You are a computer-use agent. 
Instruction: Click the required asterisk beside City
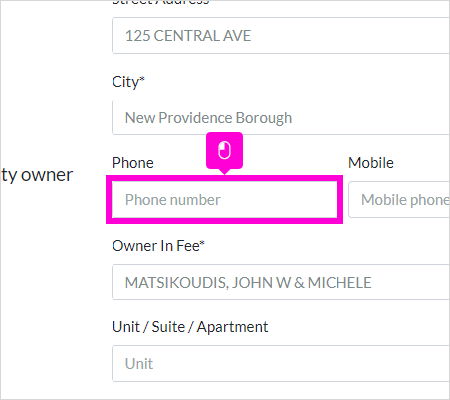pyautogui.click(x=142, y=79)
